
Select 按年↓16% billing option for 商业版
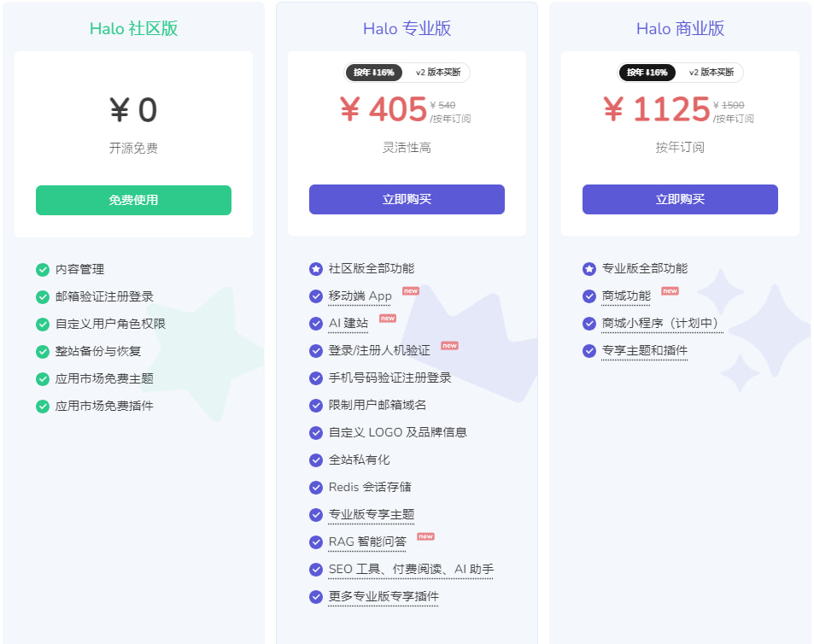click(x=646, y=73)
